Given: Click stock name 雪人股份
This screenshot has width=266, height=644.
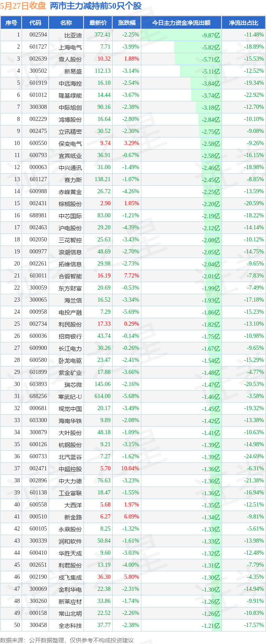Looking at the screenshot, I should (70, 59).
